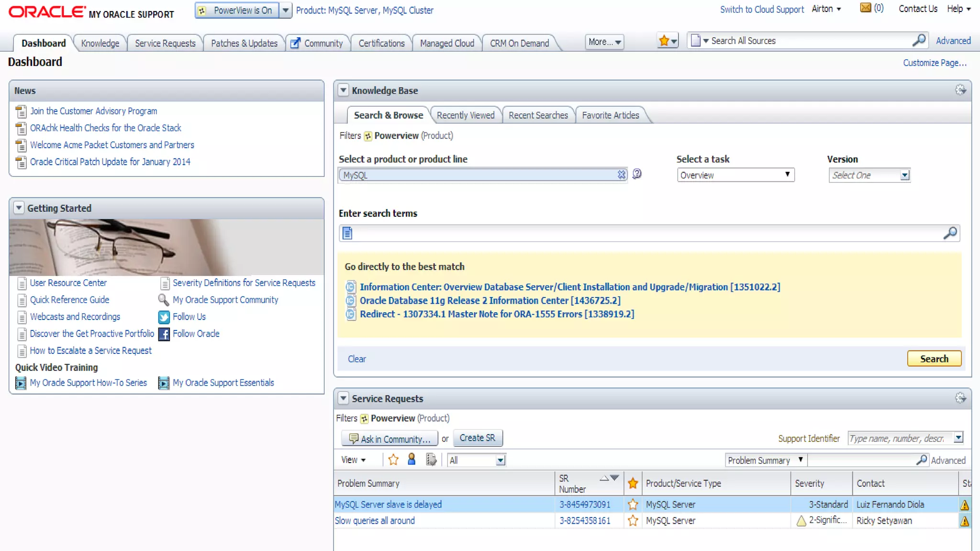Open the Search All Sources source dropdown
This screenshot has width=980, height=551.
pos(700,41)
